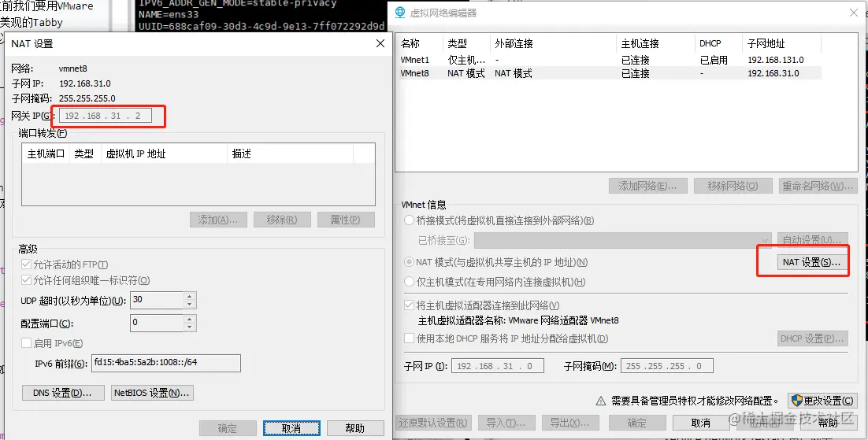The width and height of the screenshot is (868, 440).
Task: Click the 移除网络(O) button
Action: (x=733, y=186)
